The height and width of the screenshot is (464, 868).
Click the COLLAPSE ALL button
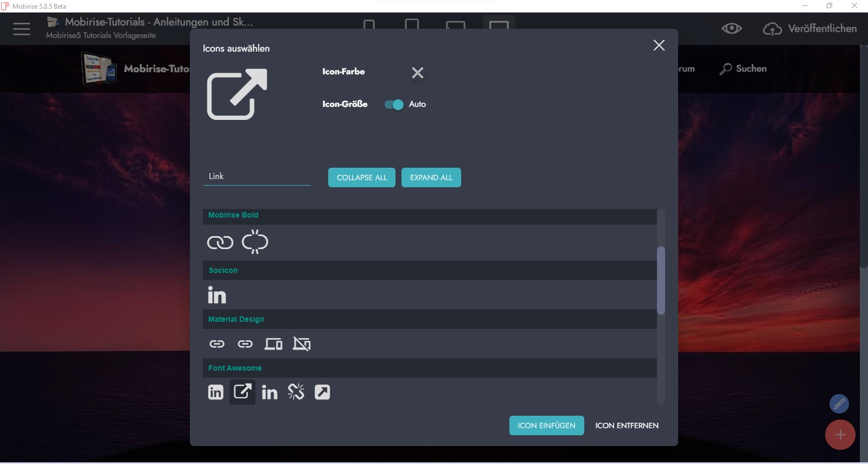361,177
